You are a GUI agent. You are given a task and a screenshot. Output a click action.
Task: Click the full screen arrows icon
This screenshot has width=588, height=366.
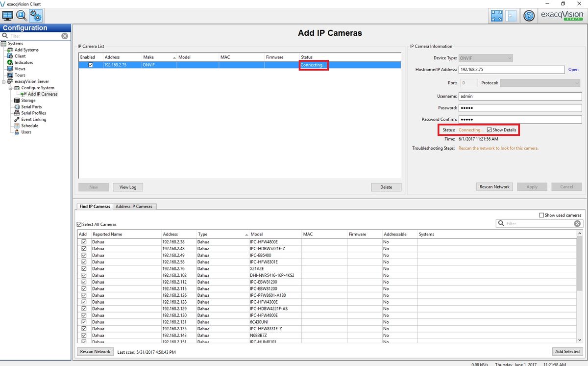(496, 16)
